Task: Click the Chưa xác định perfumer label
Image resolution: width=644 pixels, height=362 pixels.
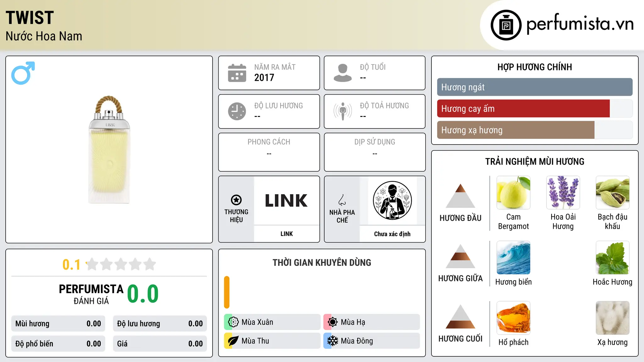Action: [392, 234]
